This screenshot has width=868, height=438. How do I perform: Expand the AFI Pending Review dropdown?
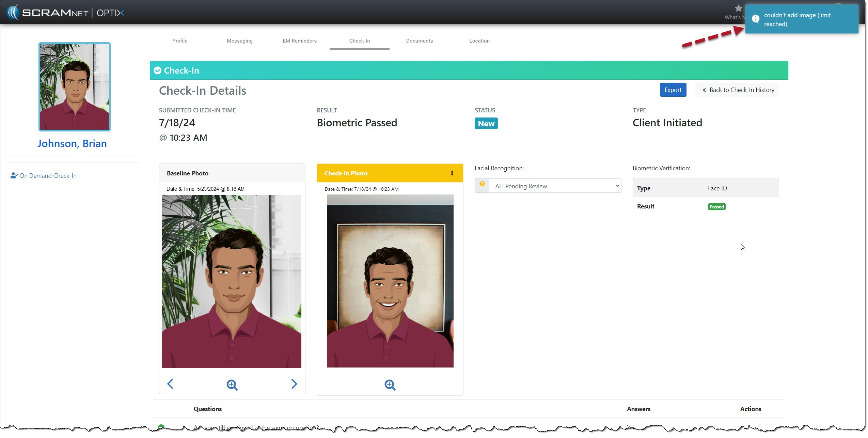point(555,186)
